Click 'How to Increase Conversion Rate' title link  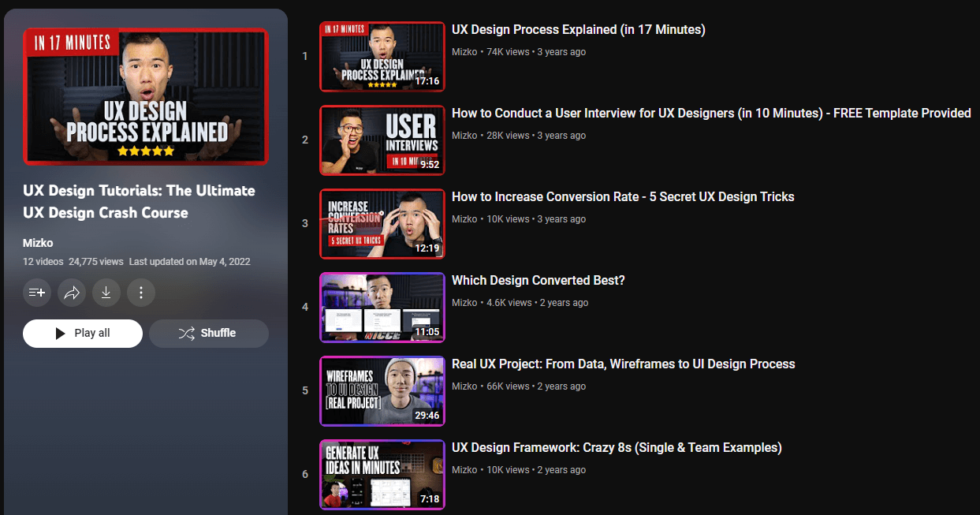click(x=622, y=197)
